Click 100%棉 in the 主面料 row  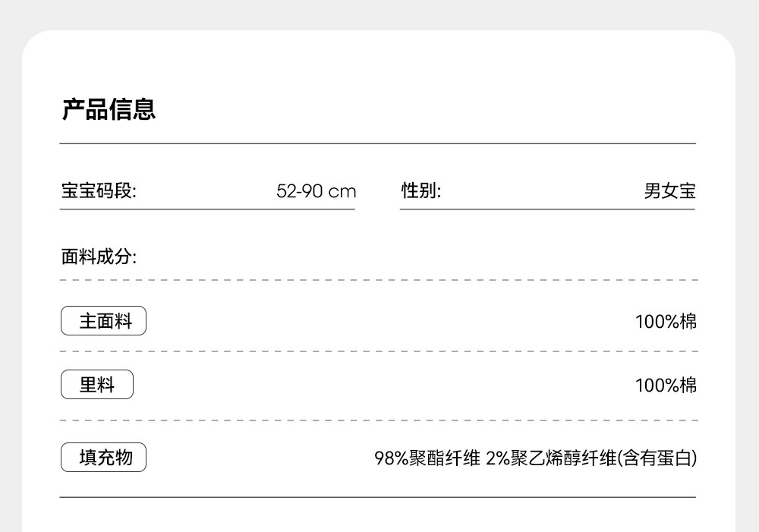pos(666,322)
